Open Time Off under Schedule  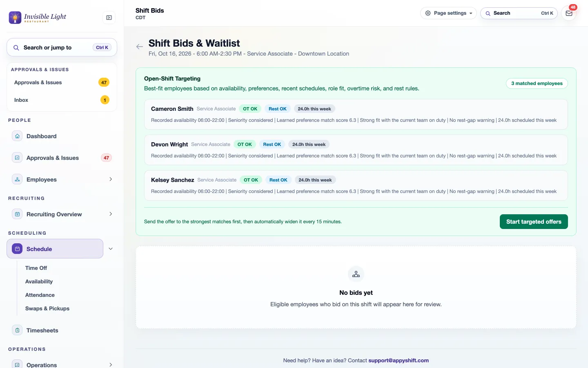click(x=36, y=268)
